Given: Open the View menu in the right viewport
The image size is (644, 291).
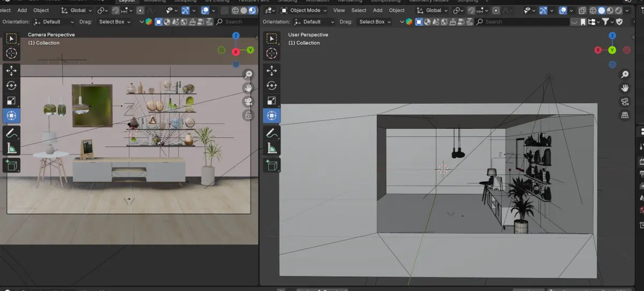Looking at the screenshot, I should (x=339, y=10).
